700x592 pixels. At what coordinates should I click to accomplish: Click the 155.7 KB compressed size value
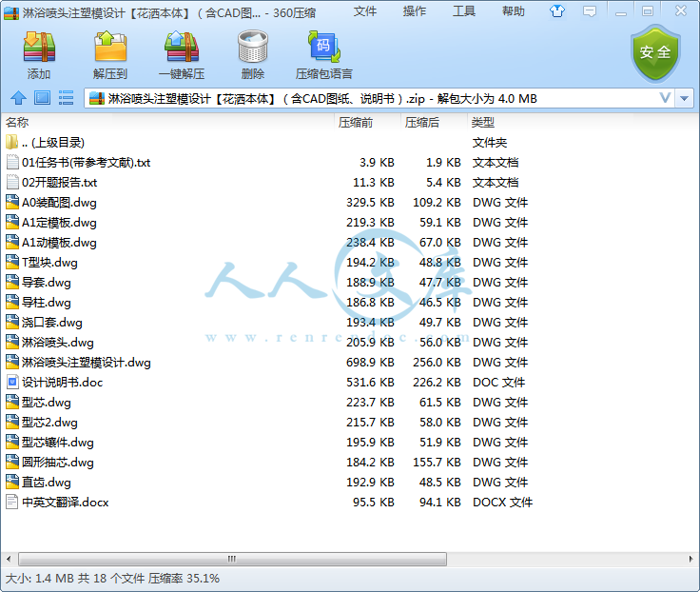point(437,462)
